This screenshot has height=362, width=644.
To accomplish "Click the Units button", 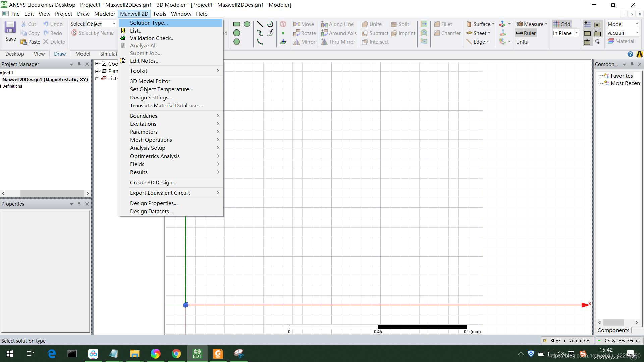I will tap(522, 42).
